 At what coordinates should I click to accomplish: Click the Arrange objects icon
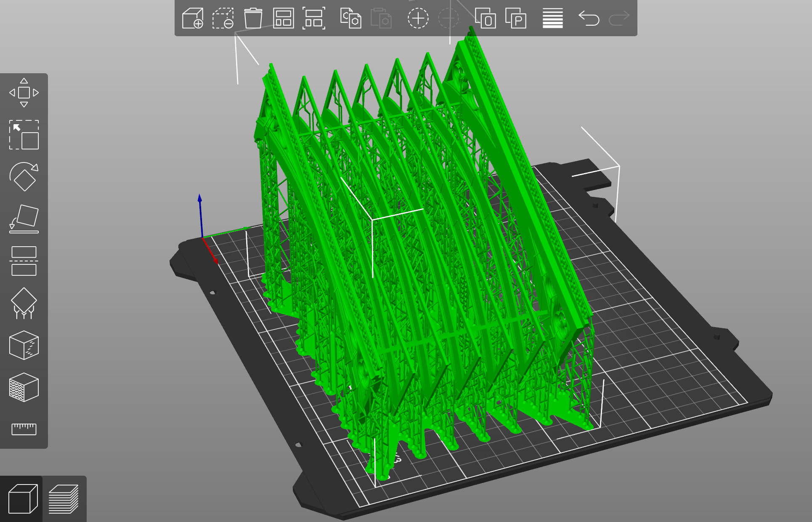click(284, 19)
